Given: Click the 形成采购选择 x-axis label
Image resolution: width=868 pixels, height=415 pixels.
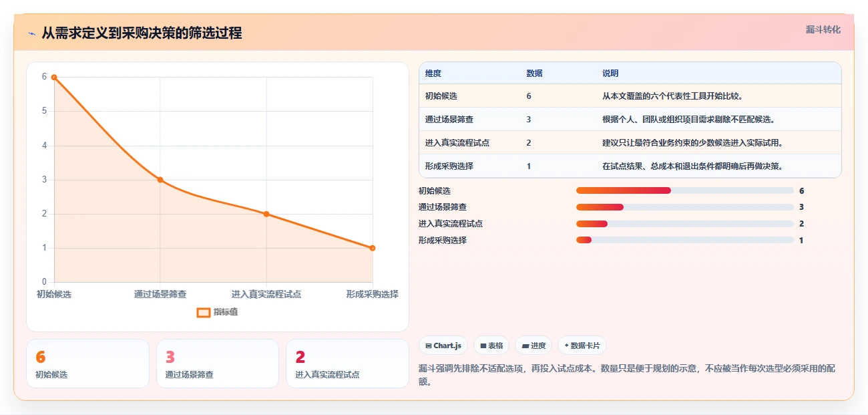Looking at the screenshot, I should pyautogui.click(x=372, y=294).
